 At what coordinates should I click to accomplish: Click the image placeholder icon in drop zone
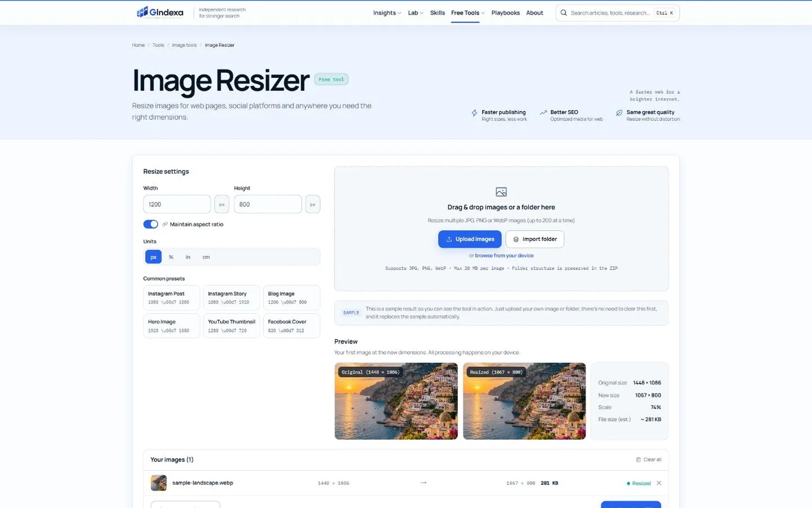point(501,192)
